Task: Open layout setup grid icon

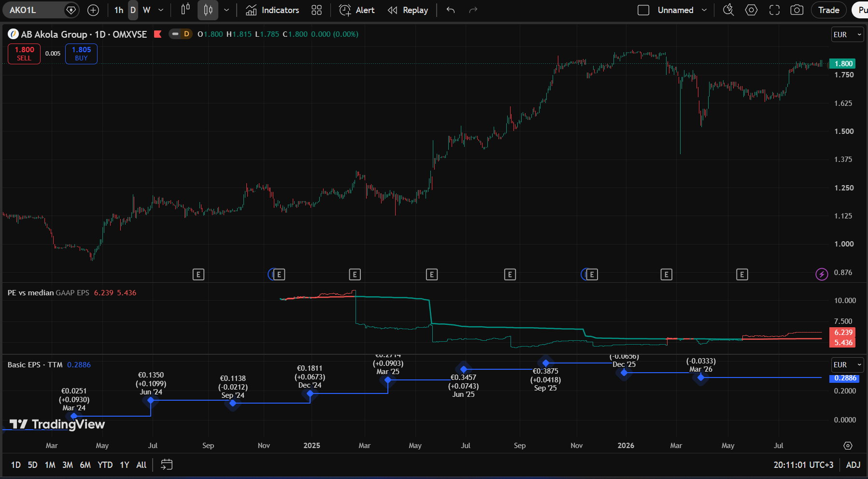Action: pyautogui.click(x=316, y=10)
